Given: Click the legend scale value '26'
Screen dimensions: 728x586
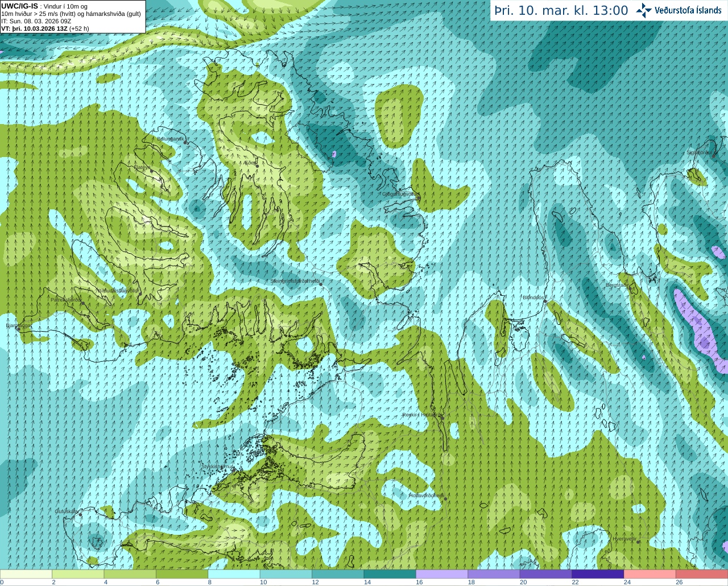Looking at the screenshot, I should [679, 582].
